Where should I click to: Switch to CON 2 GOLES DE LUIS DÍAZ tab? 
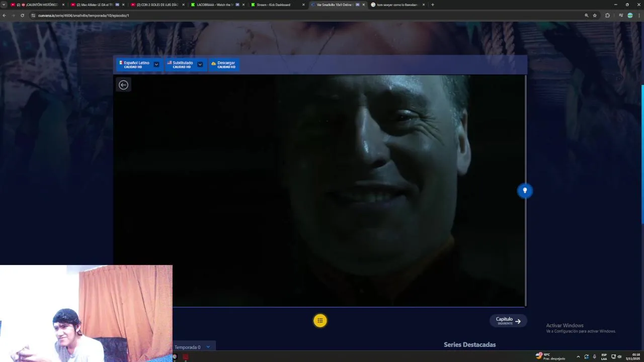point(157,5)
